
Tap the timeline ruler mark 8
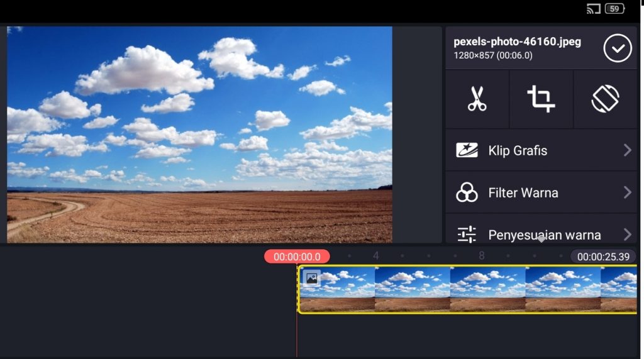coord(482,256)
